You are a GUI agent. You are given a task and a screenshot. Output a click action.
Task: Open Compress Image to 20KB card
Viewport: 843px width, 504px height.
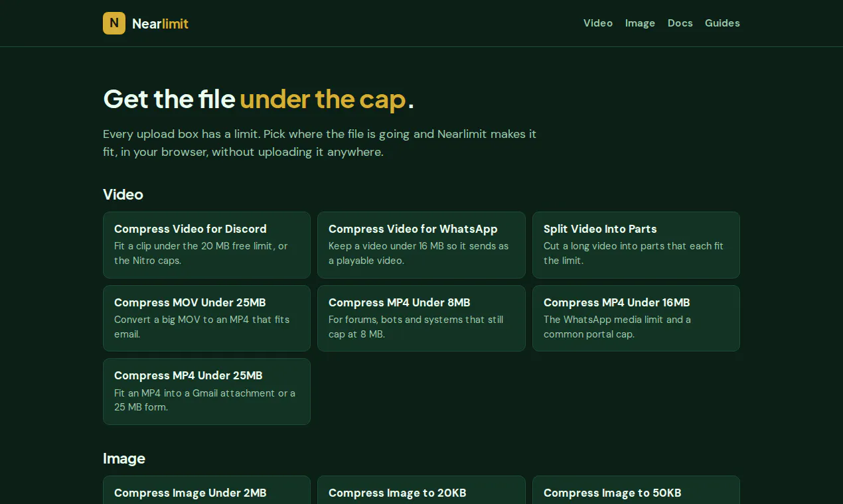pos(421,491)
